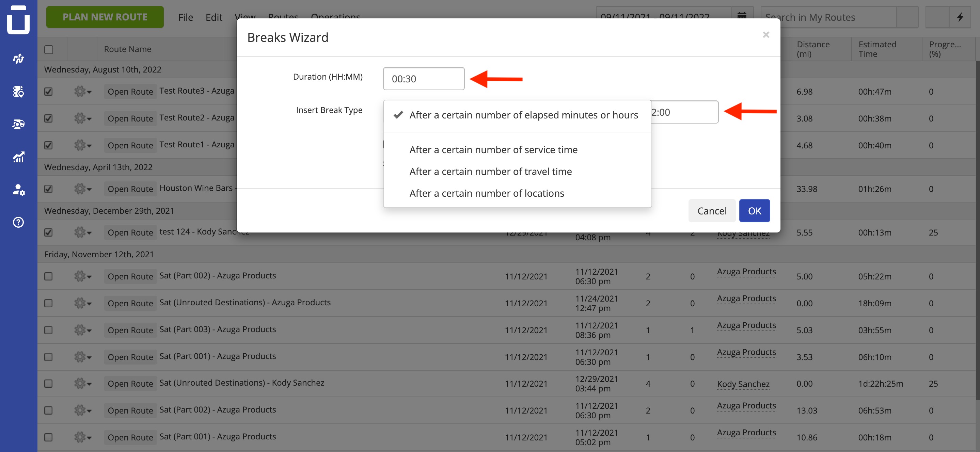
Task: Sort by the Route Name column header
Action: pyautogui.click(x=127, y=49)
